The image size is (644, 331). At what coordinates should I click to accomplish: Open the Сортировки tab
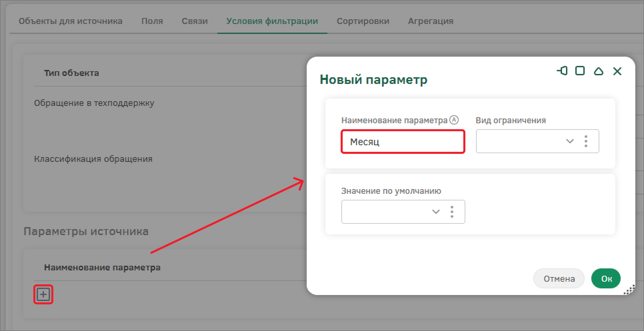363,21
